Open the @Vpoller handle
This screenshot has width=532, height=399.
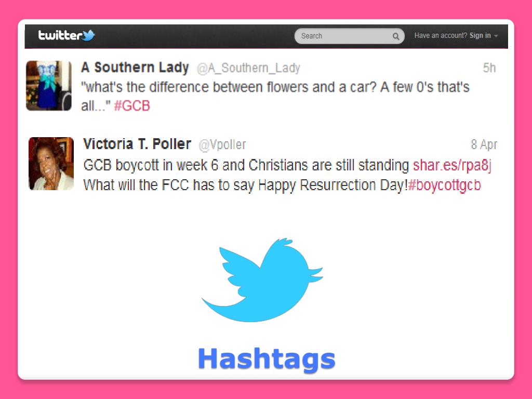click(x=222, y=145)
